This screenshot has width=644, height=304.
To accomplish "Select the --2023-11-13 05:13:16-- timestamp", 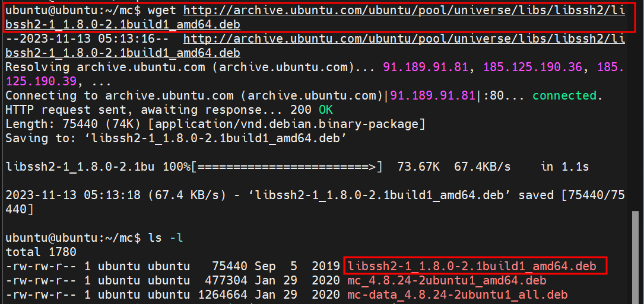I will pos(86,39).
